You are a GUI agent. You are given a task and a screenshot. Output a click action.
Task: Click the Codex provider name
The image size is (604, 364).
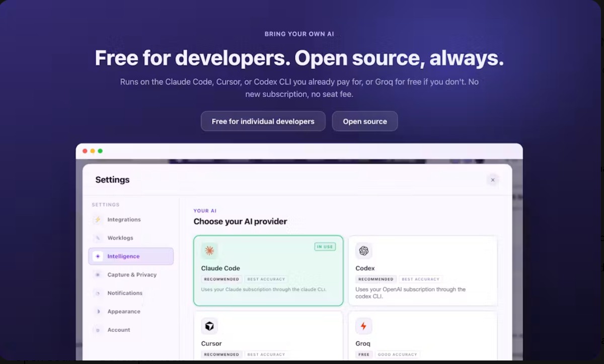[365, 268]
